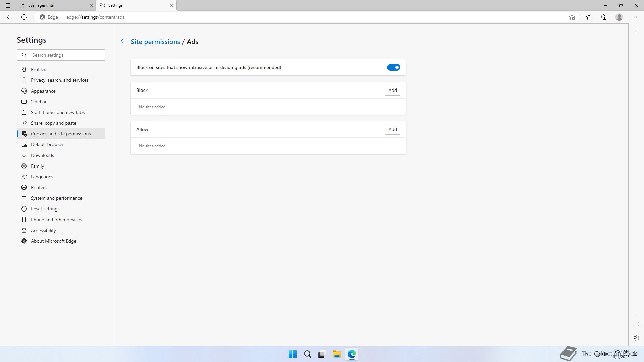This screenshot has width=644, height=362.
Task: Switch to the user_agent.html tab
Action: 54,5
